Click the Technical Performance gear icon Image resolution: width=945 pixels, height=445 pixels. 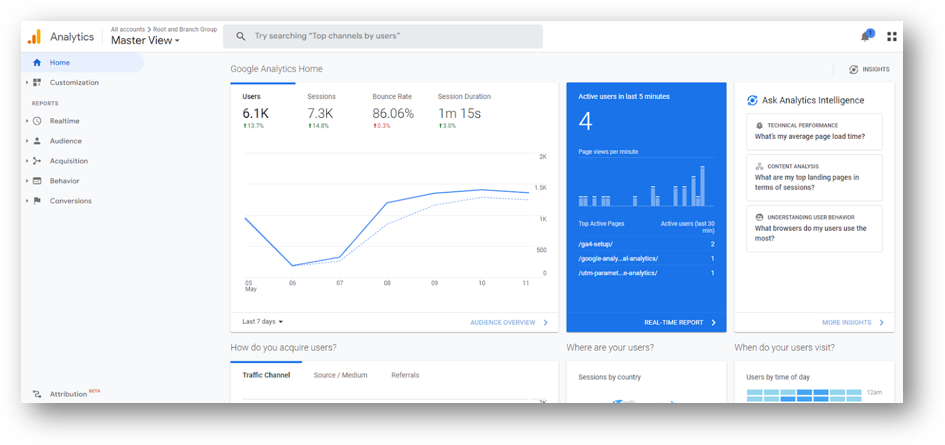pyautogui.click(x=759, y=125)
